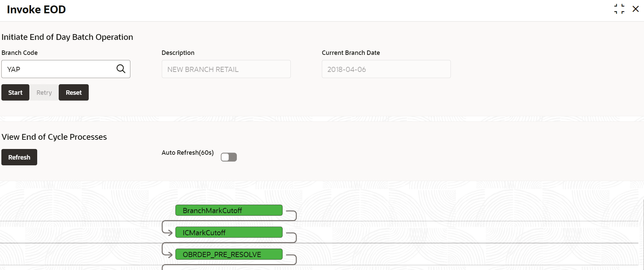The width and height of the screenshot is (644, 270).
Task: Click the Branch Code search magnifier icon
Action: pyautogui.click(x=121, y=69)
